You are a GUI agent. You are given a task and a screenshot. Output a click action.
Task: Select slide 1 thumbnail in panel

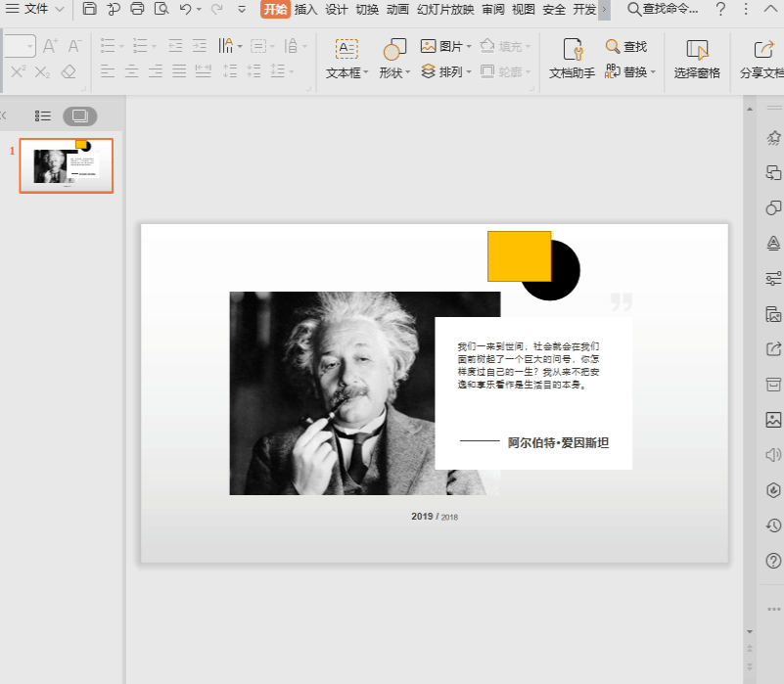pyautogui.click(x=67, y=165)
